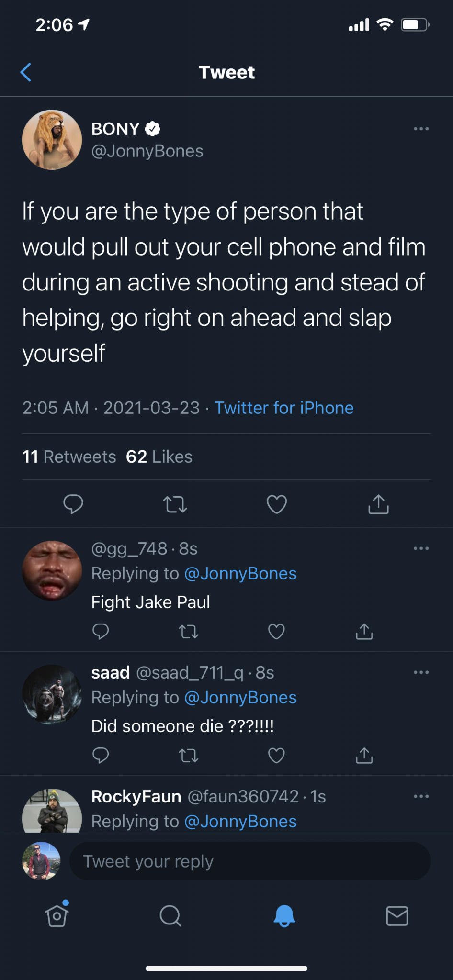453x980 pixels.
Task: Tap the back arrow to leave tweet
Action: 26,73
